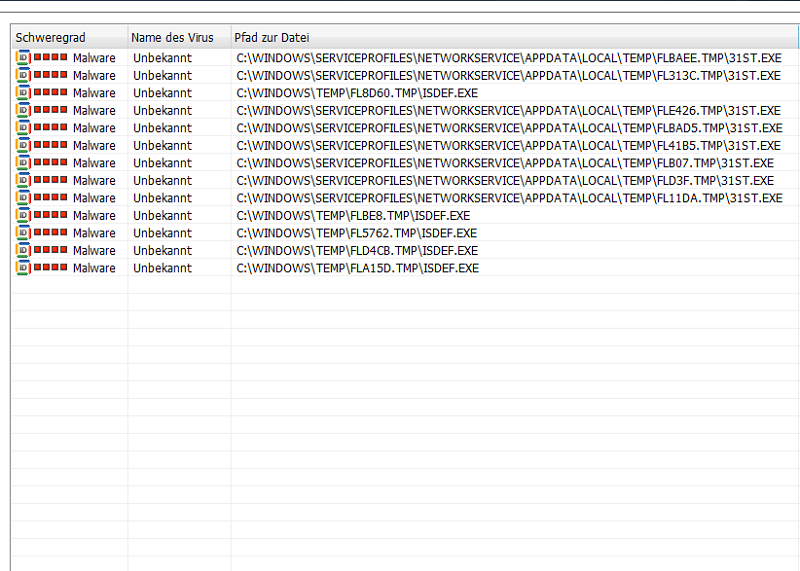Screen dimensions: 800x571
Task: Sort by the Schweregrad column header
Action: point(69,37)
